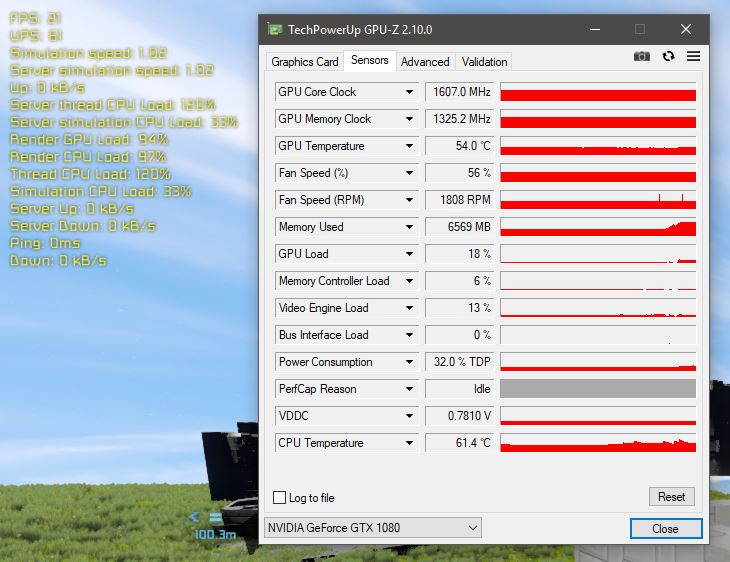Open the NVIDIA GeForce GTX 1080 selector
This screenshot has width=730, height=562.
[x=372, y=527]
